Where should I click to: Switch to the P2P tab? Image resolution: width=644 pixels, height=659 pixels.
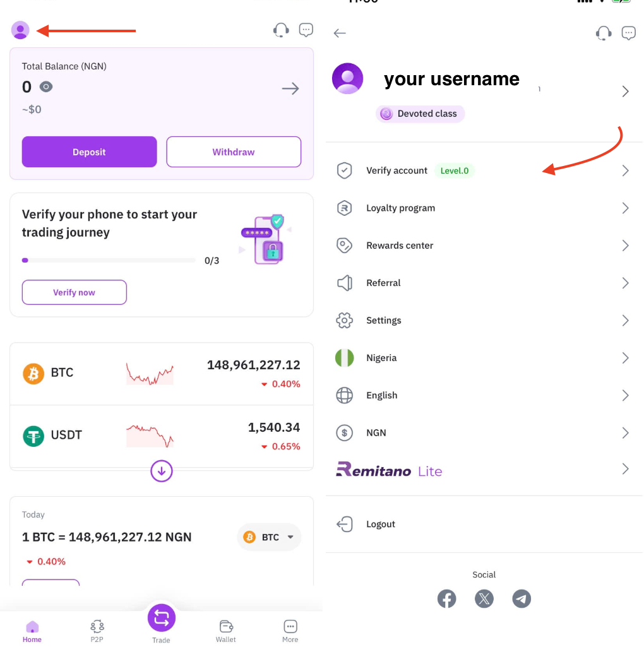pos(97,630)
